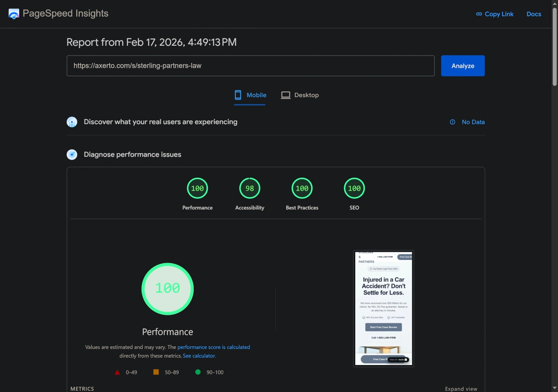This screenshot has height=392, width=558.
Task: Click the green 90–100 score legend dot
Action: [198, 372]
